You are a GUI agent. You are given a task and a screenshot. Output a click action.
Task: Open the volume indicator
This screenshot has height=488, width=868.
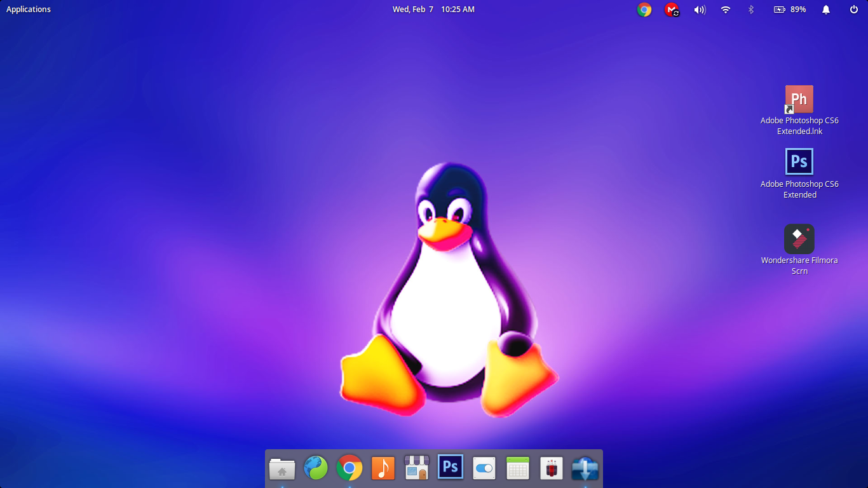700,10
